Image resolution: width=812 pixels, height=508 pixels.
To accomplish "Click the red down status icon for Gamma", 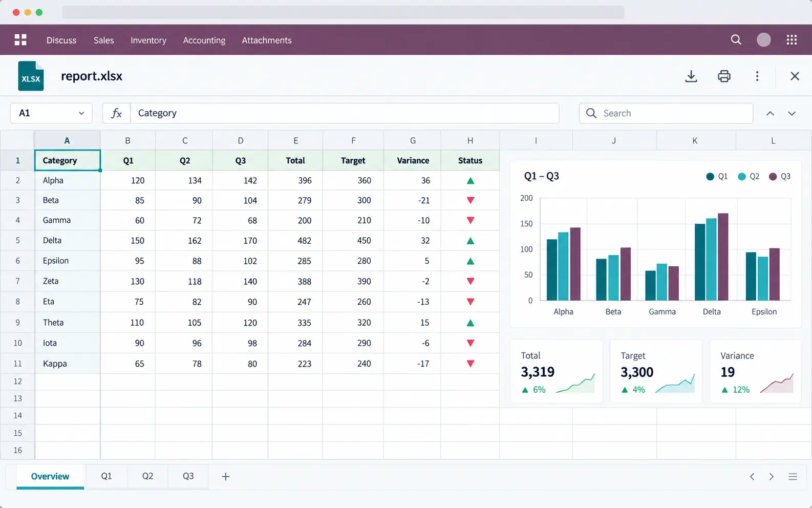I will [x=470, y=220].
